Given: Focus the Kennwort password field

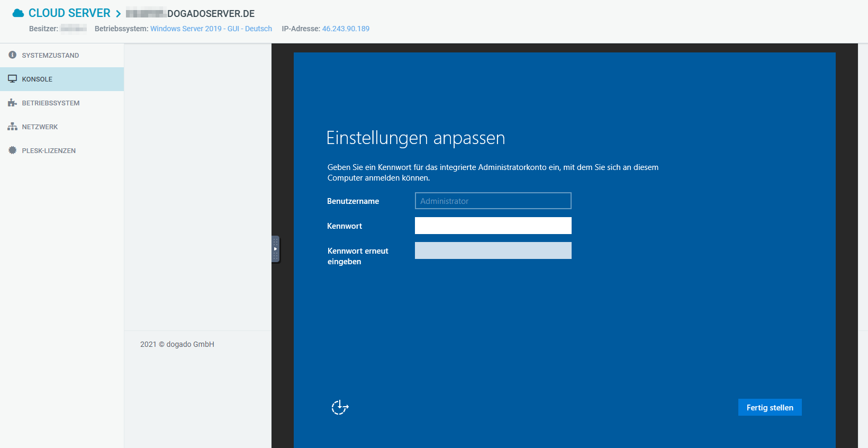Looking at the screenshot, I should click(493, 226).
